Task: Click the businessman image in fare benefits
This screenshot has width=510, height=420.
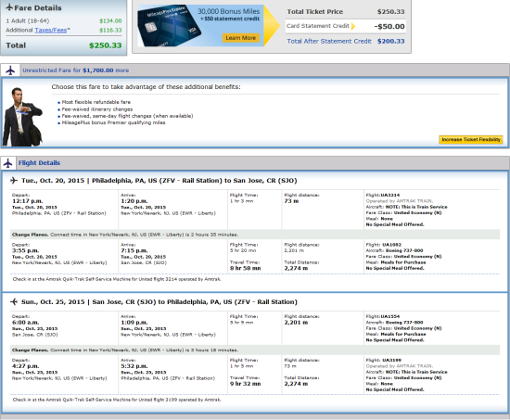Action: (x=22, y=117)
